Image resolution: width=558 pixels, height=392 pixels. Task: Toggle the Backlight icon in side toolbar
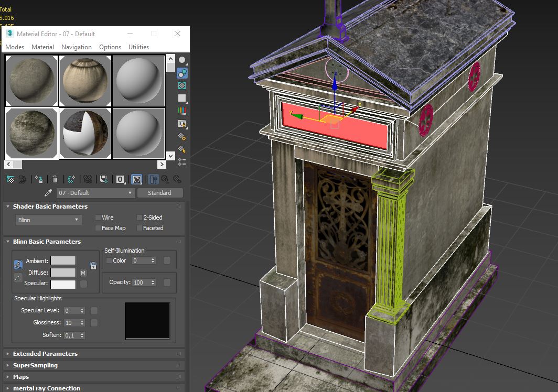click(182, 73)
